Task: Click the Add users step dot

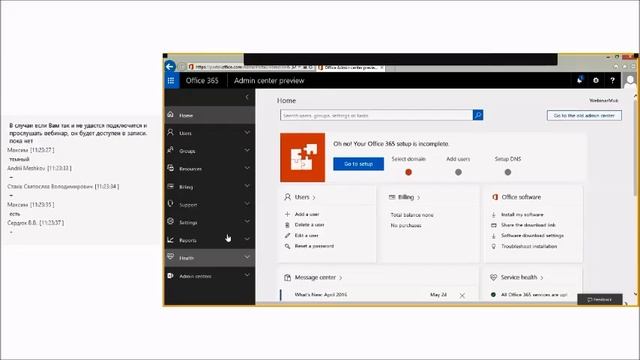Action: pos(458,172)
